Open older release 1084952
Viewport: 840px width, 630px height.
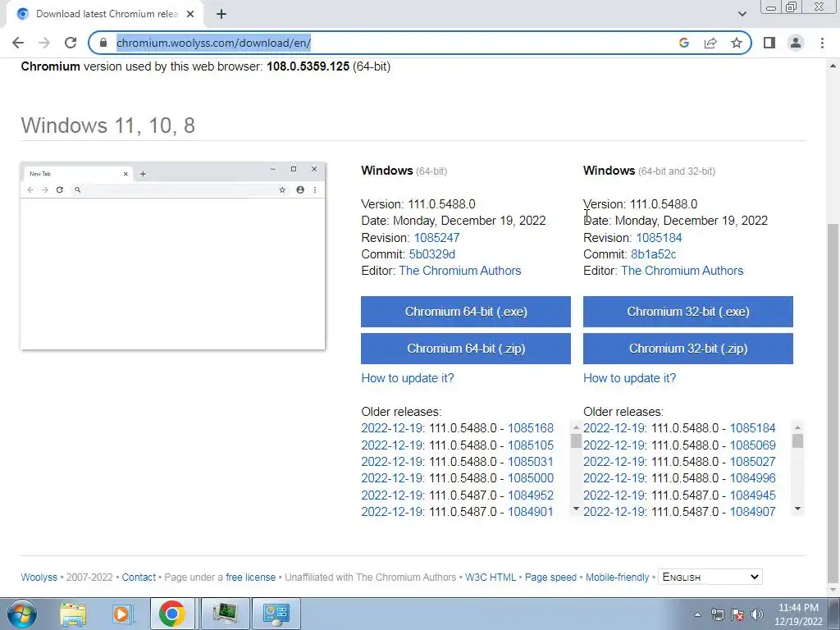click(531, 495)
